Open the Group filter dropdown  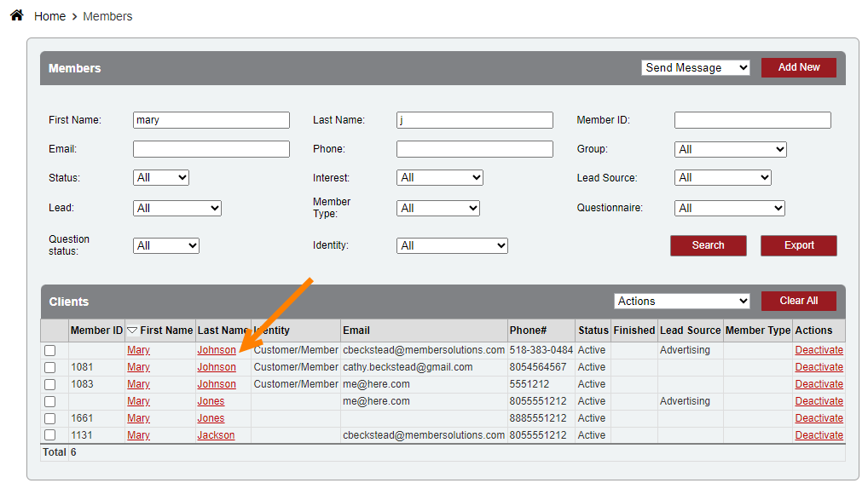[x=730, y=149]
